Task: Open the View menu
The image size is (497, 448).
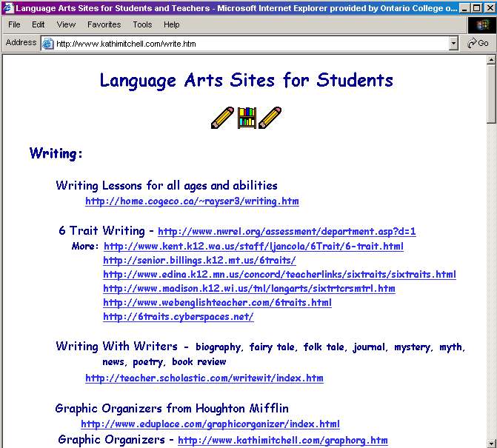Action: click(66, 24)
